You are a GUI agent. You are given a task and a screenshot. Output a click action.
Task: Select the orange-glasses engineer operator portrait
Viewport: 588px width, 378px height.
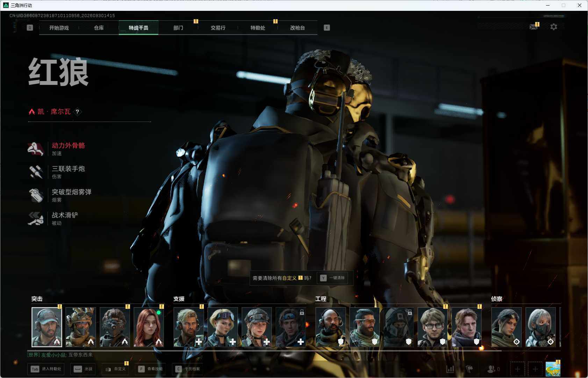coord(365,327)
